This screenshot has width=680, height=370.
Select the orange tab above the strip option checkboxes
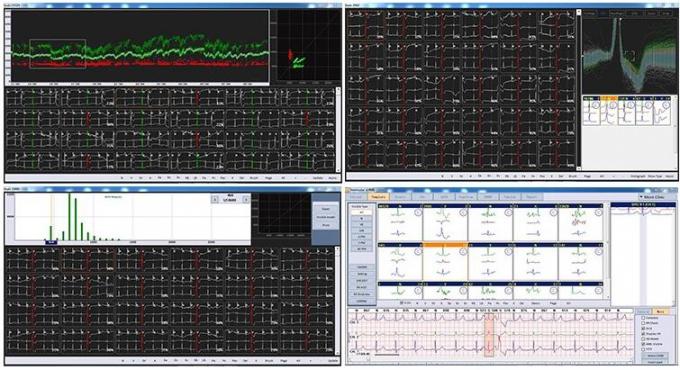[660, 311]
